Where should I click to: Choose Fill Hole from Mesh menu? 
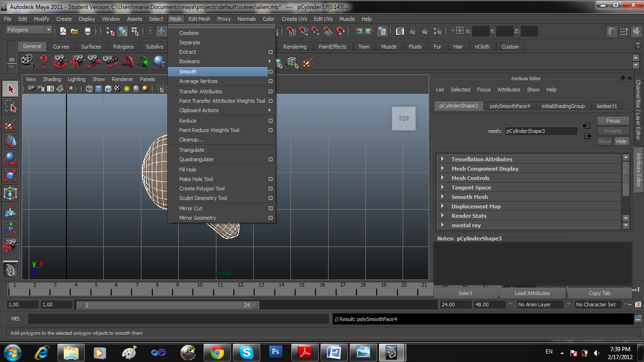[x=222, y=170]
